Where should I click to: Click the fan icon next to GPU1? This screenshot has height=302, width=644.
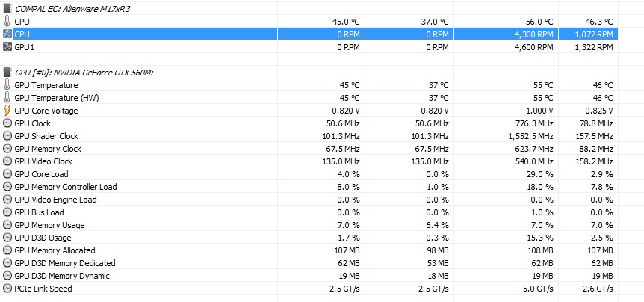tap(7, 47)
